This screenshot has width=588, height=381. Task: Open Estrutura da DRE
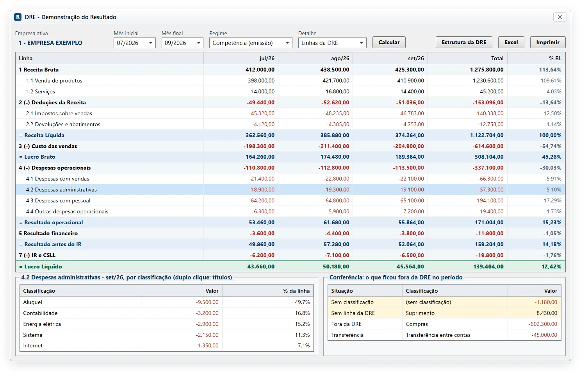(x=464, y=42)
